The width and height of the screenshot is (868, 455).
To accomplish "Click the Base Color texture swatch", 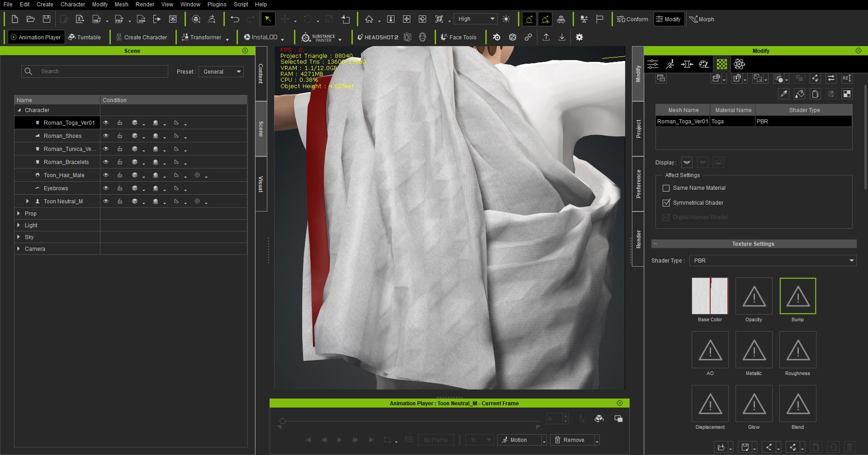I will (x=710, y=296).
